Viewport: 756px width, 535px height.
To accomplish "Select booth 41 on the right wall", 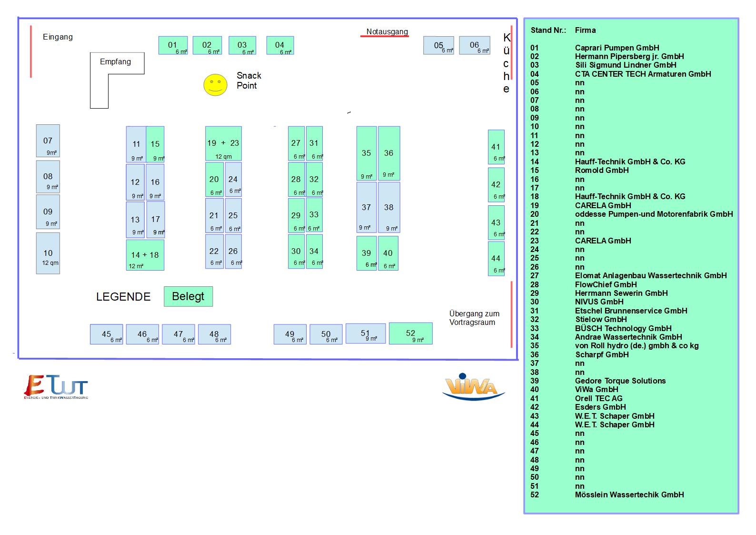I will 496,147.
